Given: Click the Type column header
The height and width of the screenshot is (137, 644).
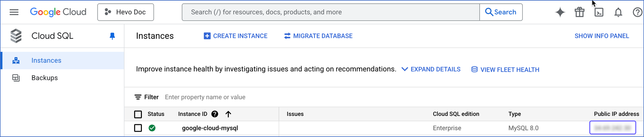Looking at the screenshot, I should pos(515,114).
